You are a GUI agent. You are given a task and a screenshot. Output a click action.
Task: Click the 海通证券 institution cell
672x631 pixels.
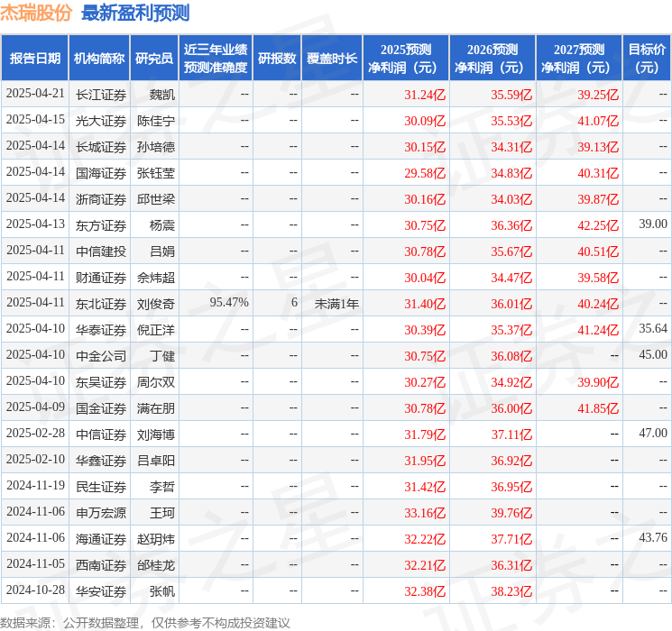(x=101, y=539)
